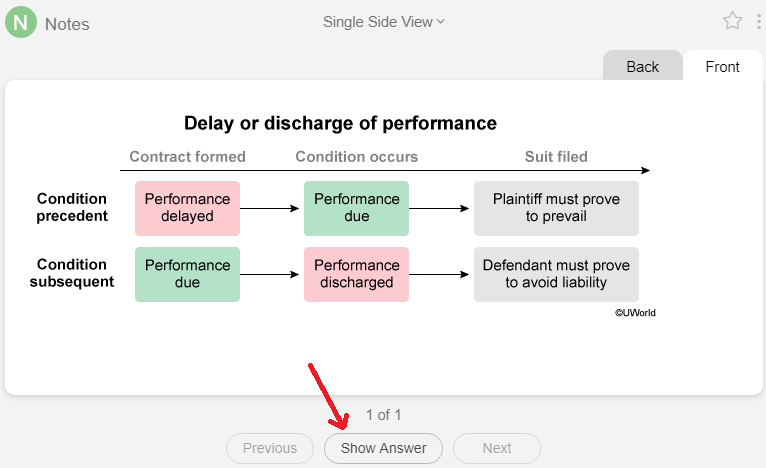
Task: Star this flashcard as favorite
Action: point(732,21)
